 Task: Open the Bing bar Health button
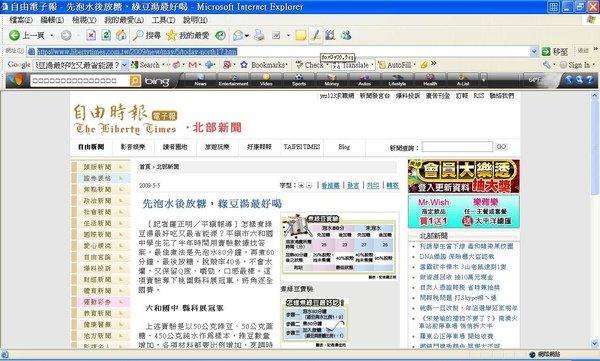point(430,80)
